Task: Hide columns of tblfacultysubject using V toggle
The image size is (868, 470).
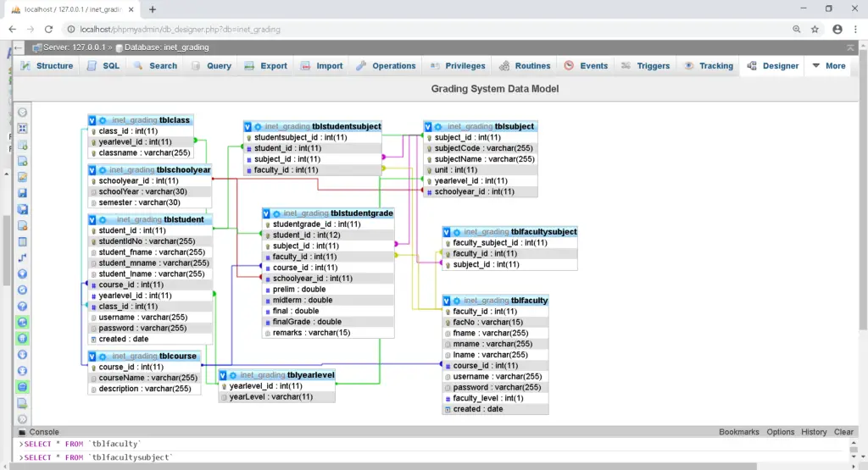Action: (448, 232)
